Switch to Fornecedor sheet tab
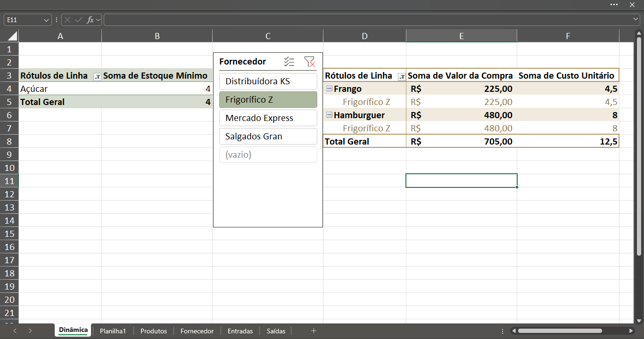This screenshot has width=644, height=339. click(x=197, y=331)
